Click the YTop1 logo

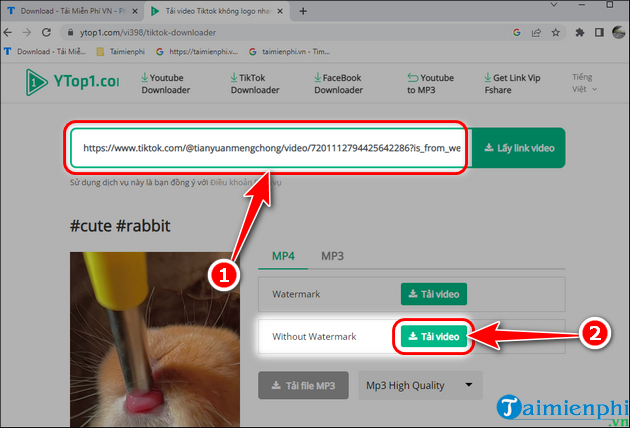click(72, 82)
